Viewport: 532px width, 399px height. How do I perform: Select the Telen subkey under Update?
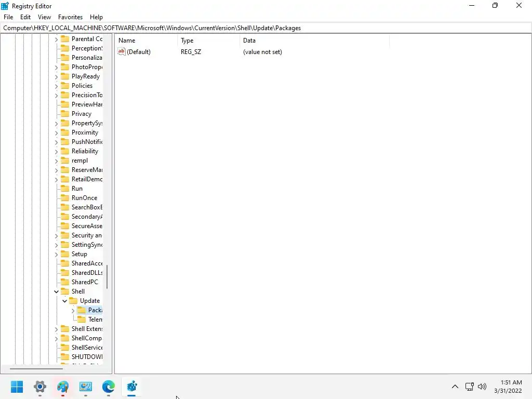[95, 320]
